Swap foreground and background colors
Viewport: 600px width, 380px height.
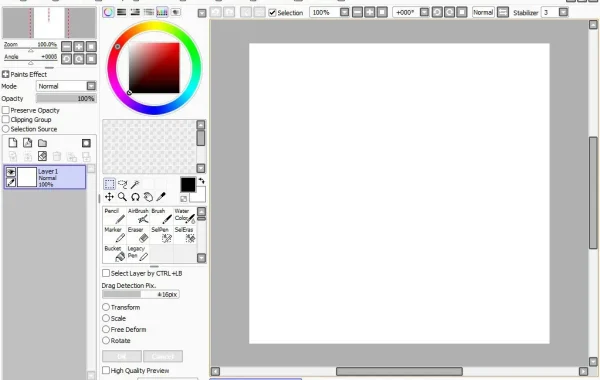coord(202,181)
